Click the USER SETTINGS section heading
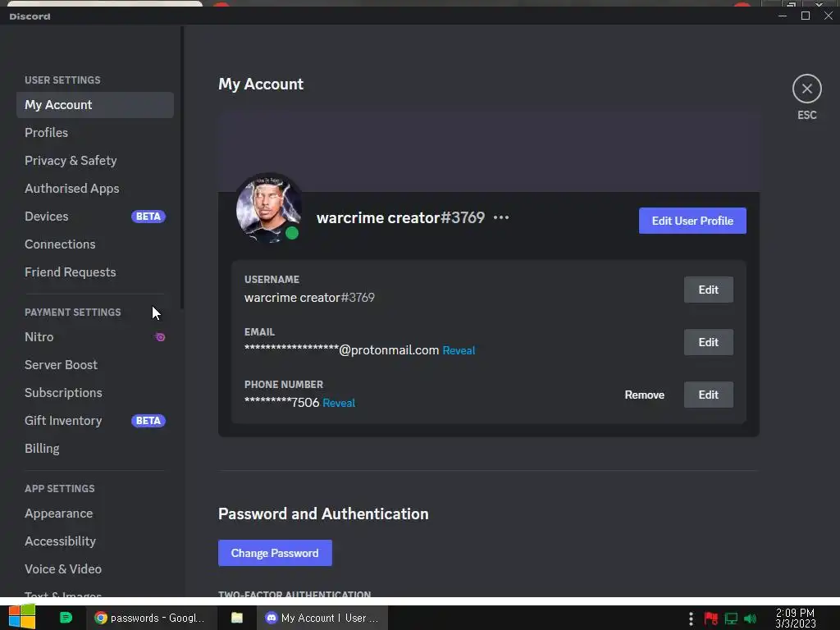Image resolution: width=840 pixels, height=630 pixels. 62,80
